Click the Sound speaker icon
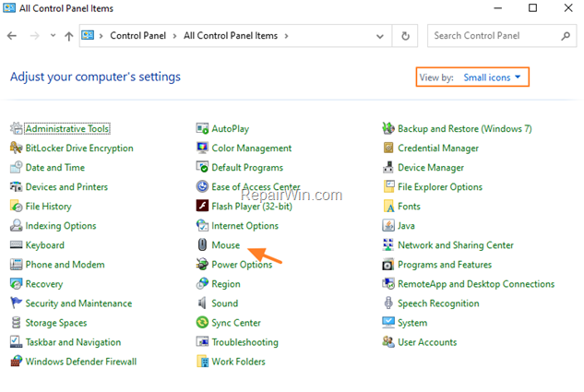This screenshot has height=392, width=584. pos(202,303)
